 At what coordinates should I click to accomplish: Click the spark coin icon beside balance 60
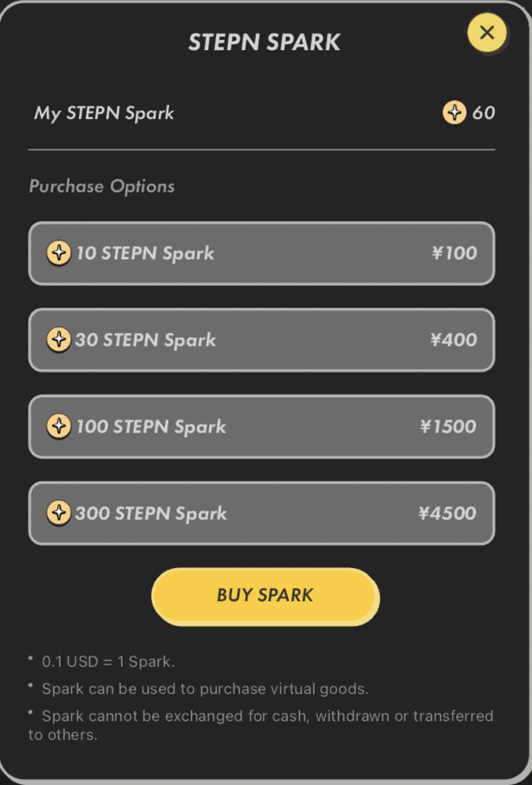click(454, 112)
